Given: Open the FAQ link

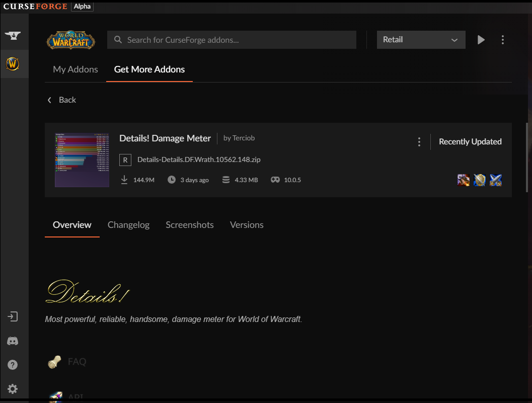Looking at the screenshot, I should [x=77, y=362].
